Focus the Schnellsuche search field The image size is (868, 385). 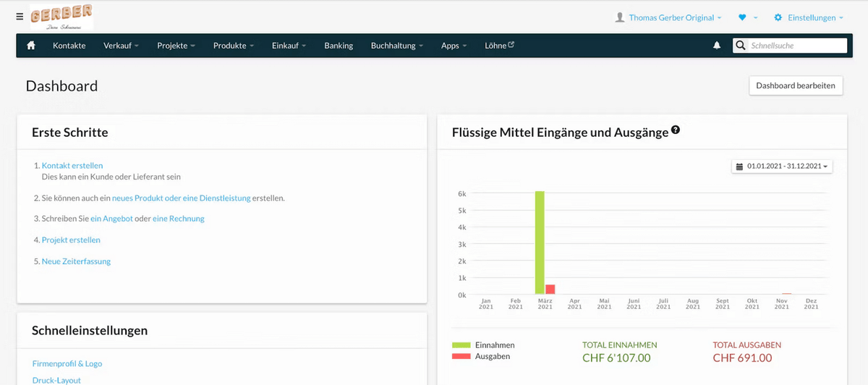(x=796, y=46)
